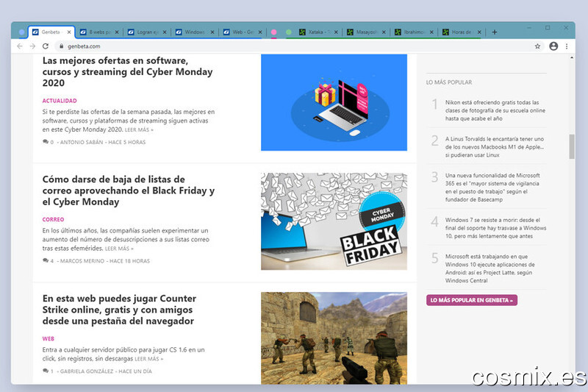
Task: Click the page vertical scrollbar thumb
Action: [x=572, y=146]
